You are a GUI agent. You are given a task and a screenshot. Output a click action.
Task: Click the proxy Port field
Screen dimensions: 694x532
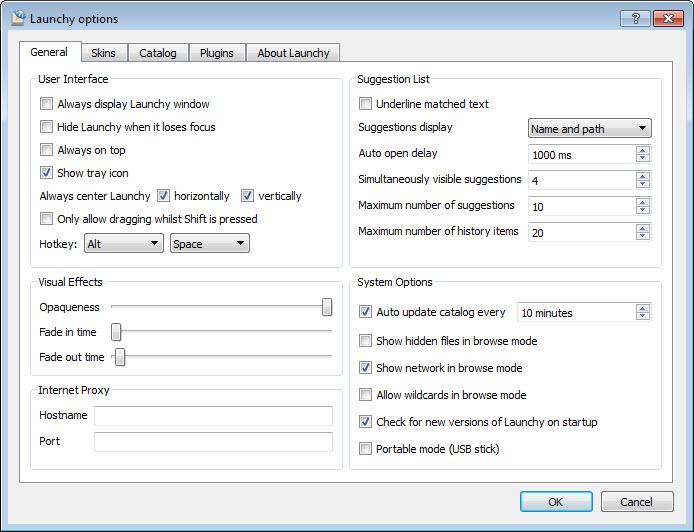point(213,442)
